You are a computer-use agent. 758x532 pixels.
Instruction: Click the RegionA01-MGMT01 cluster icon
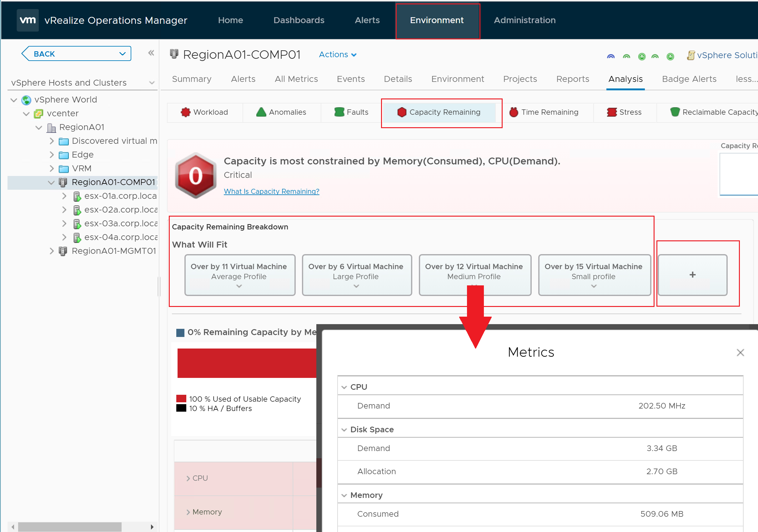point(63,251)
